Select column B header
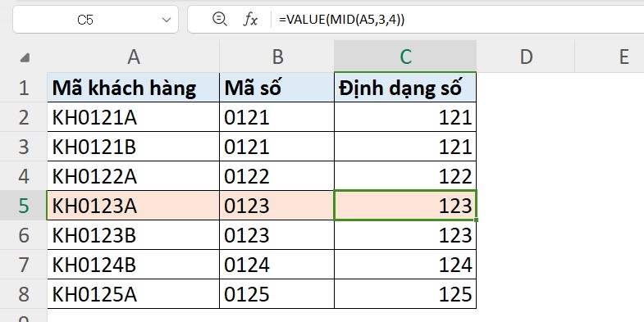Viewport: 644px width, 322px height. (277, 57)
